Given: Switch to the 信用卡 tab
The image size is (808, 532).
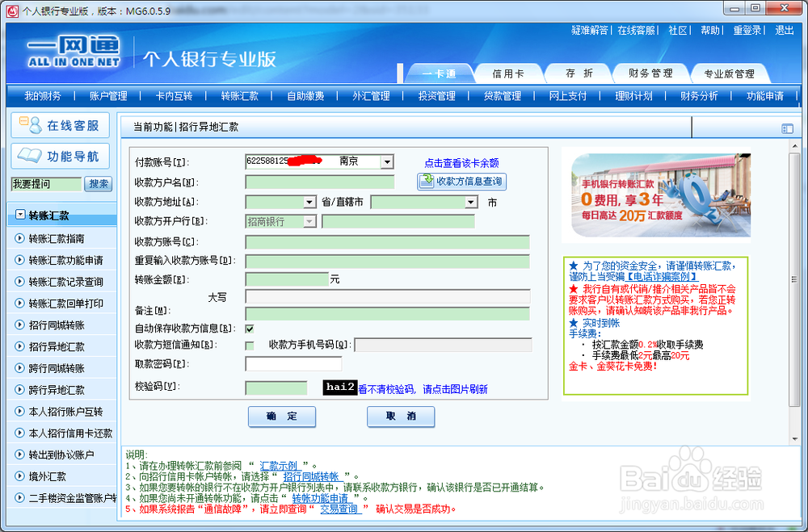Looking at the screenshot, I should [508, 73].
